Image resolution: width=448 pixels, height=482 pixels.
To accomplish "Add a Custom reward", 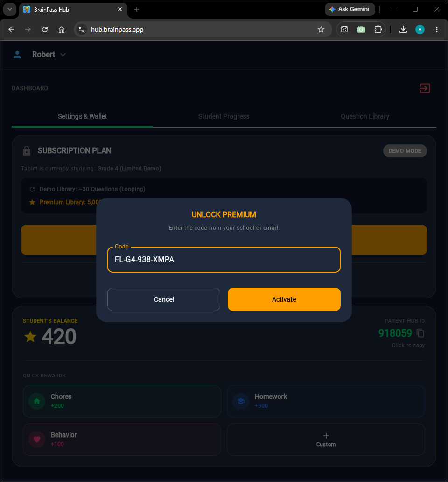I will (x=326, y=439).
